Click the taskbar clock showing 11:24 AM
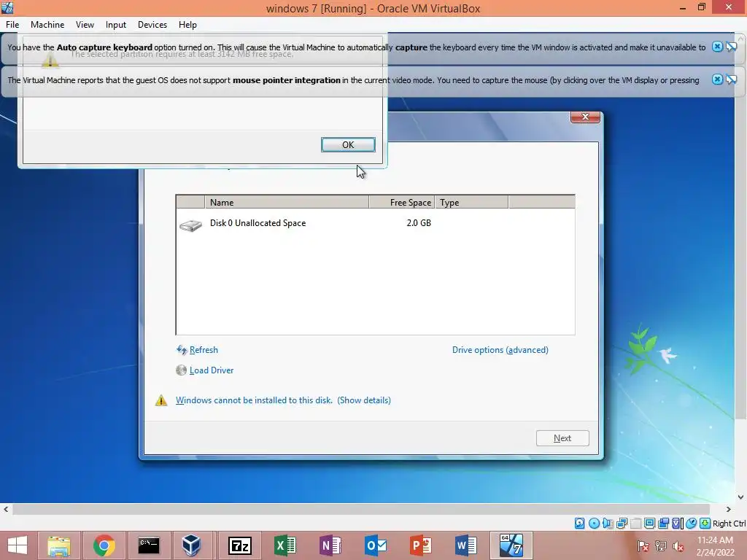The height and width of the screenshot is (560, 747). pyautogui.click(x=715, y=540)
